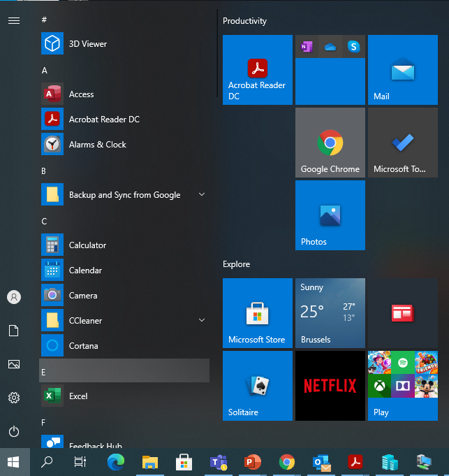Image resolution: width=449 pixels, height=476 pixels.
Task: Click the Productivity group title
Action: tap(244, 21)
